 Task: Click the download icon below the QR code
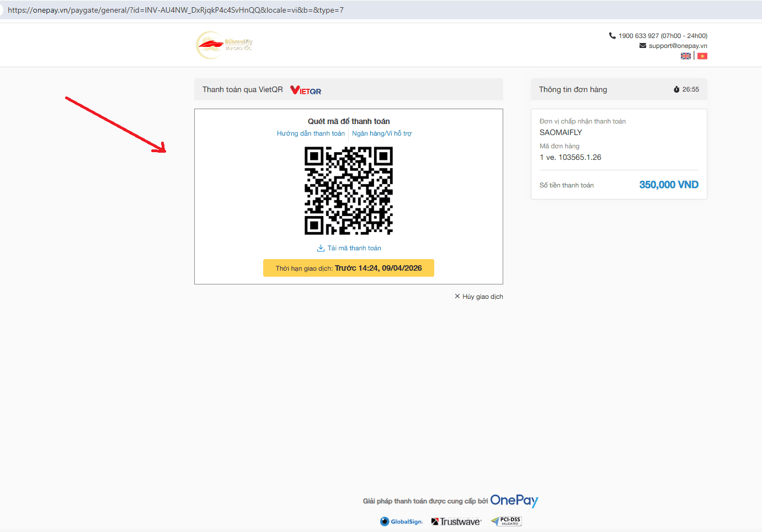coord(321,249)
